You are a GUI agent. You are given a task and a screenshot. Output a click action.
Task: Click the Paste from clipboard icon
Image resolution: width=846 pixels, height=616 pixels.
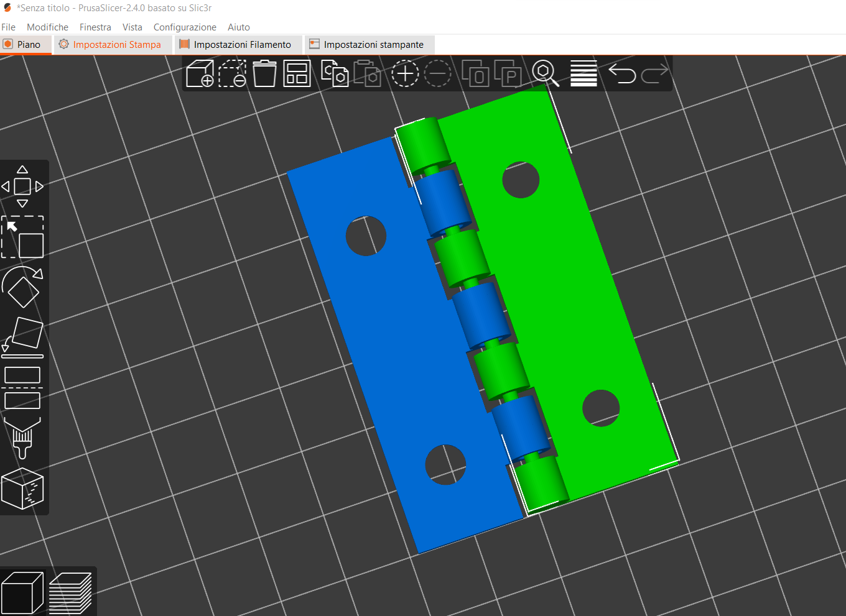[368, 73]
